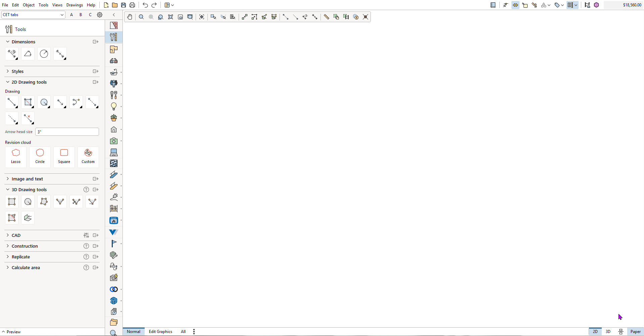Choose the Circle revision cloud

[40, 157]
